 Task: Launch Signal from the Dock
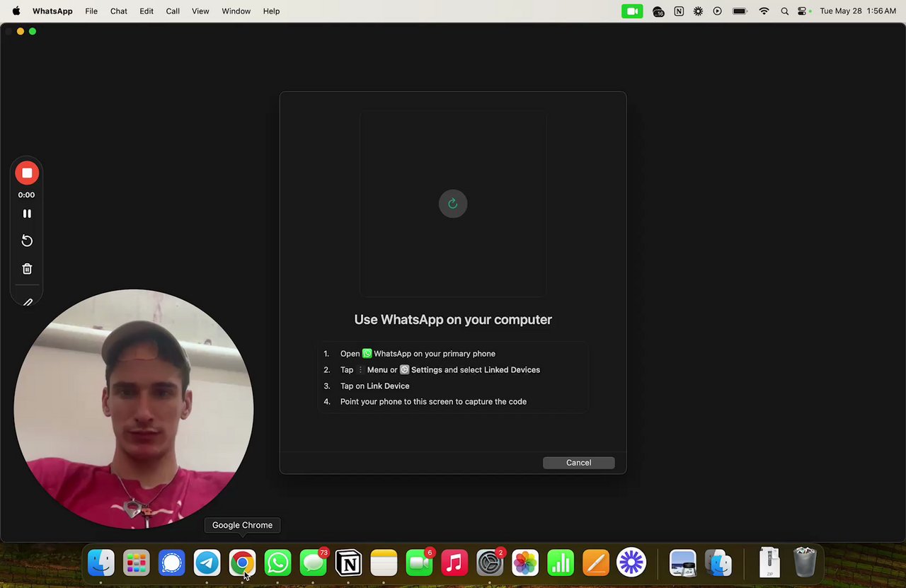pos(172,563)
